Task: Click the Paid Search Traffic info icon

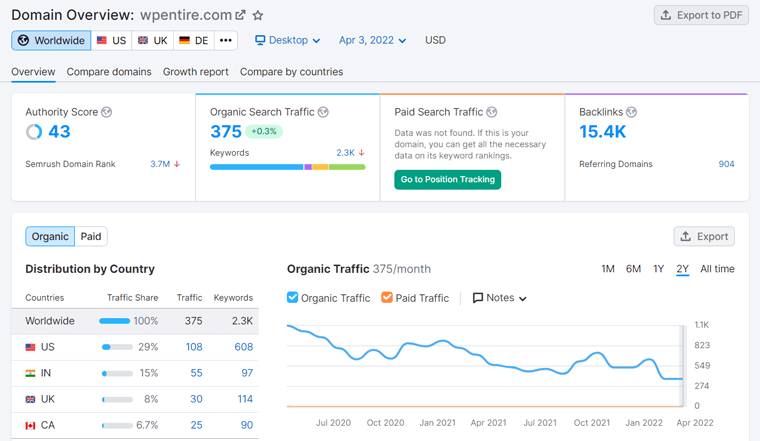Action: pos(492,112)
